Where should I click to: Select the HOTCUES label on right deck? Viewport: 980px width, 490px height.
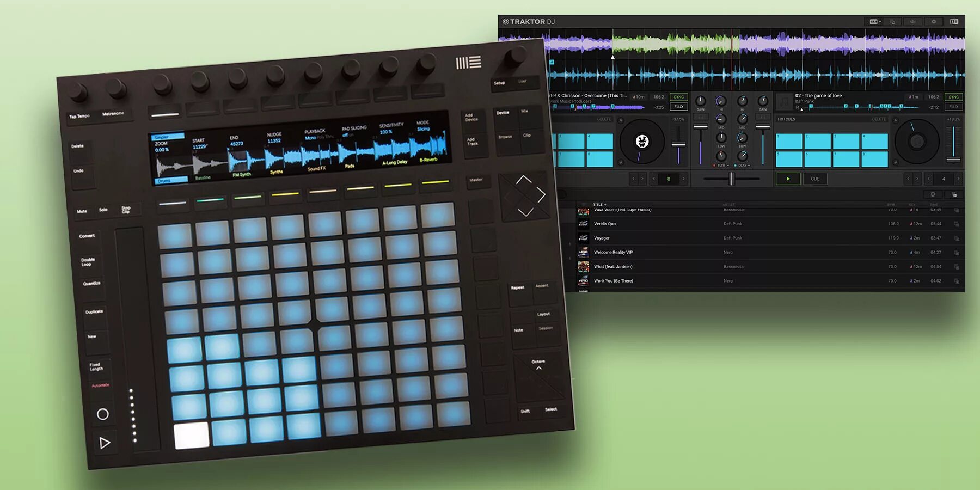coord(786,119)
